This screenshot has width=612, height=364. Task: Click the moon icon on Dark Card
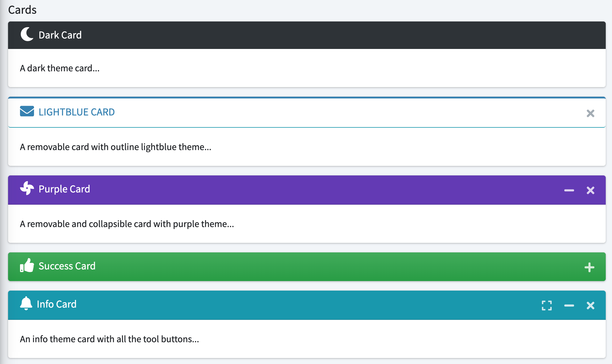pyautogui.click(x=27, y=34)
